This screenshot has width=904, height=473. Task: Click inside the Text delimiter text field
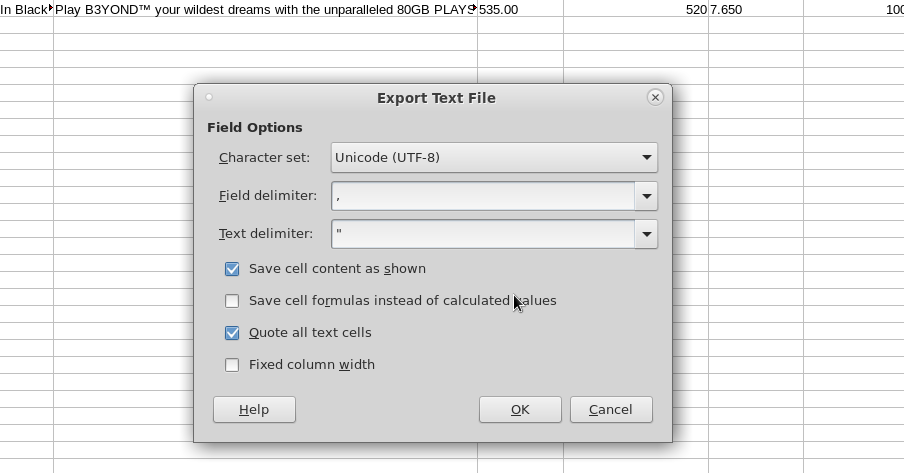click(483, 234)
